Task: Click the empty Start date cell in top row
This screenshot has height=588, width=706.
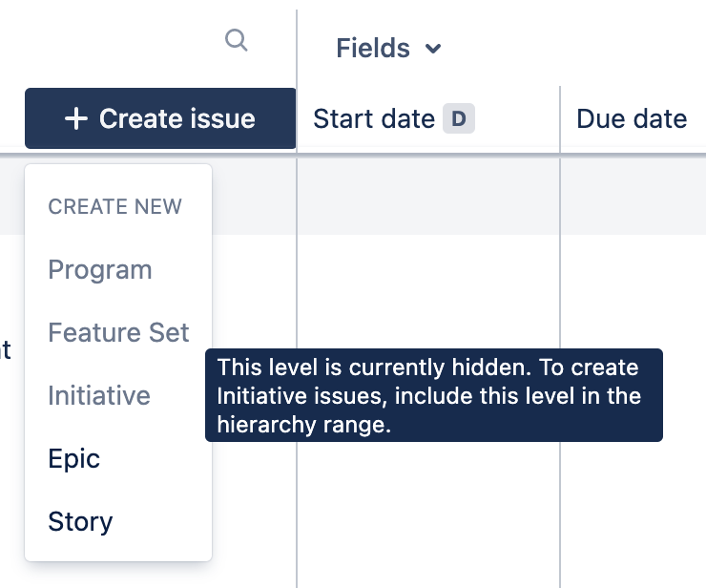Action: (428, 196)
